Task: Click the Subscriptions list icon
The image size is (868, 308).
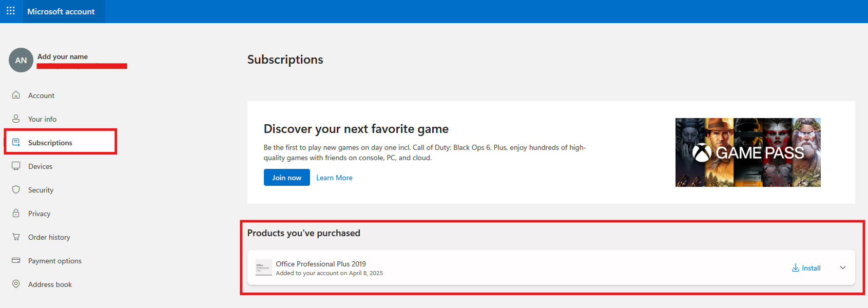Action: pos(16,142)
